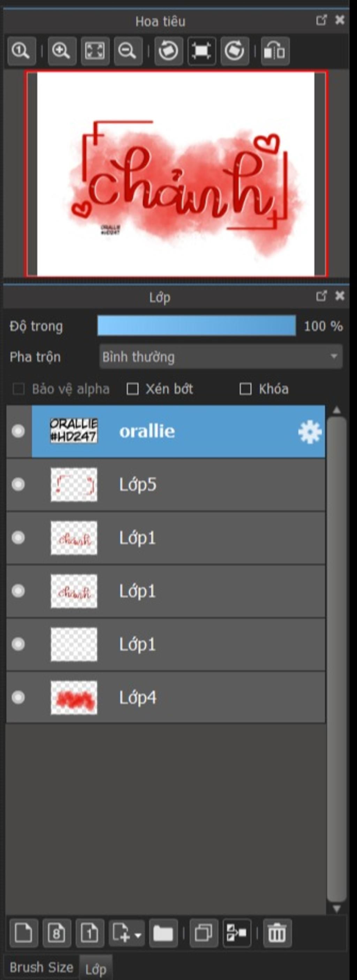
Task: Rotate canvas view left
Action: pyautogui.click(x=168, y=51)
